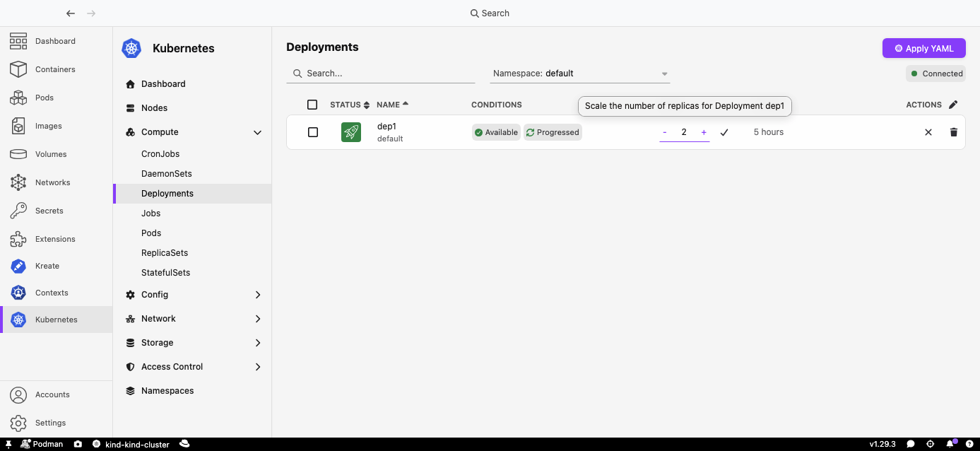Go back with left arrow
980x451 pixels.
tap(70, 13)
